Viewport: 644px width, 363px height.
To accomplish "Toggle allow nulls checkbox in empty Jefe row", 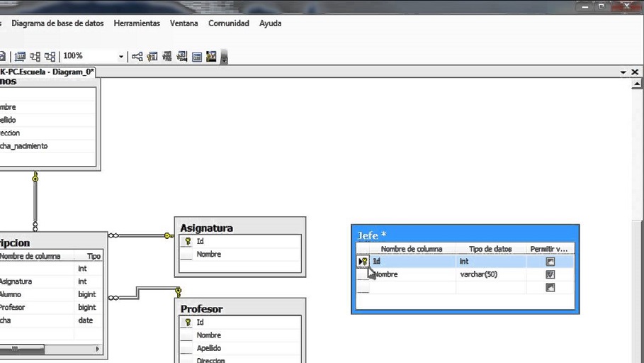I will click(x=550, y=287).
